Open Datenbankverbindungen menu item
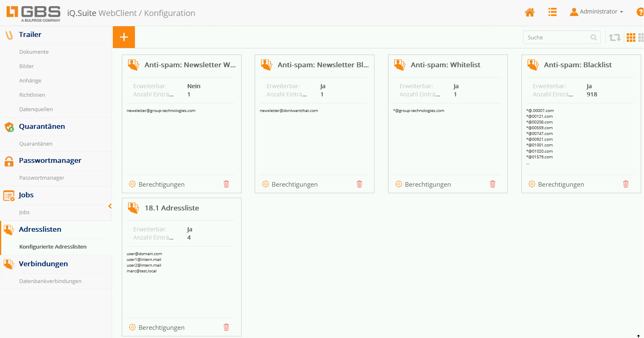The width and height of the screenshot is (644, 338). (50, 281)
